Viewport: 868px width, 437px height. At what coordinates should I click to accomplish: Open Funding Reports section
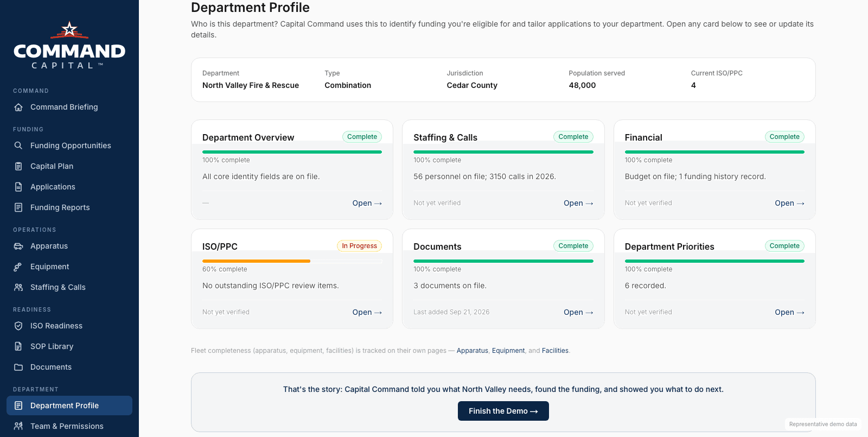[69, 207]
